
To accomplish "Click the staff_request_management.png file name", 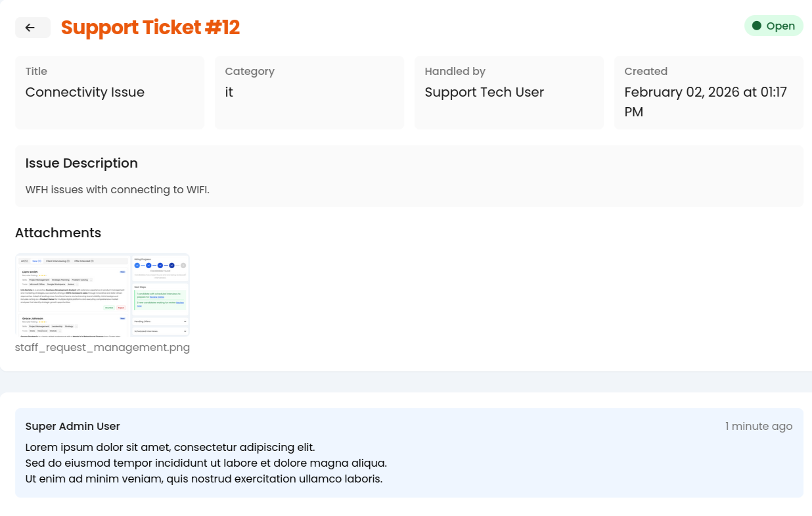I will 102,348.
